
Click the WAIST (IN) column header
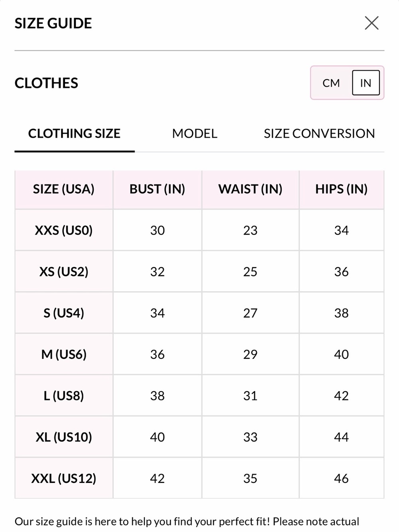point(250,189)
